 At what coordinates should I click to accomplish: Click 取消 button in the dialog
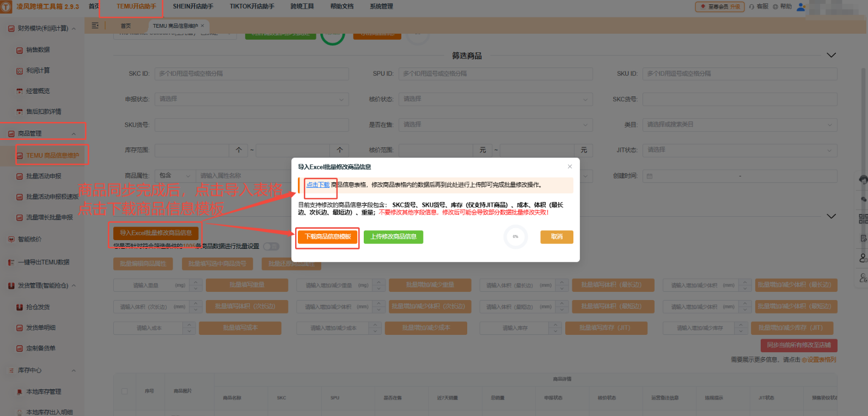(557, 237)
